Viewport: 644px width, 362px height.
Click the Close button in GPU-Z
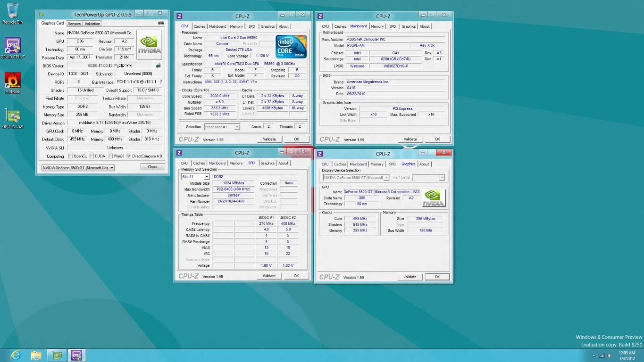tap(152, 167)
